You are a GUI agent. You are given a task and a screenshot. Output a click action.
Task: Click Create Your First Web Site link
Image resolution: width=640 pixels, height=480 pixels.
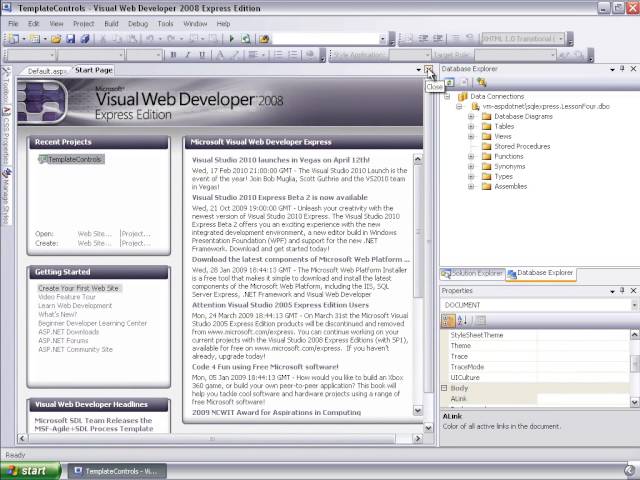tap(79, 288)
